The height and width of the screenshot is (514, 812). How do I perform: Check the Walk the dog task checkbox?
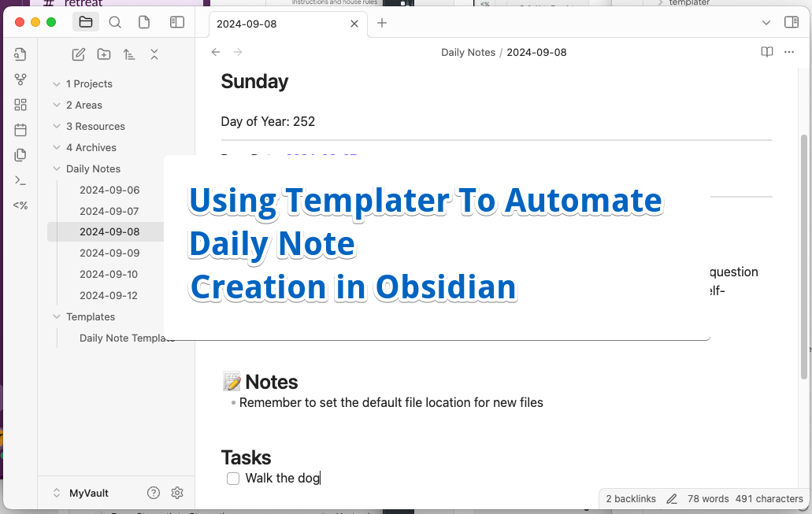coord(232,478)
